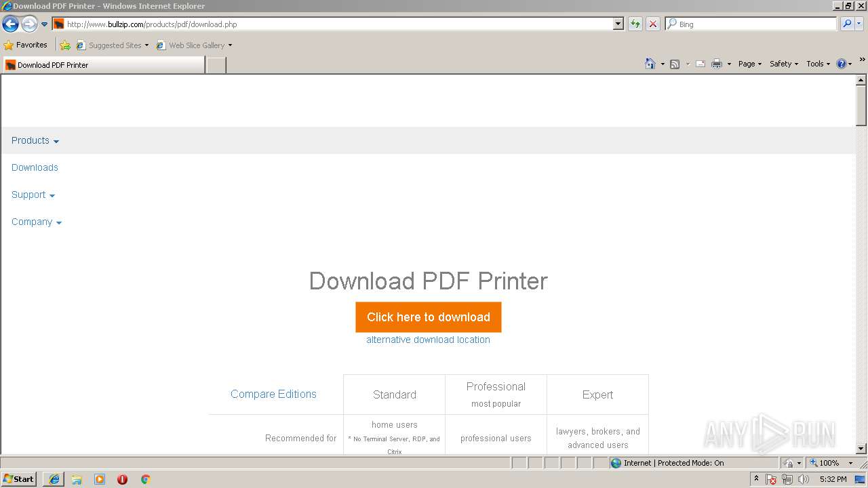Open the search provider dropdown arrow
The height and width of the screenshot is (488, 868).
coord(859,24)
